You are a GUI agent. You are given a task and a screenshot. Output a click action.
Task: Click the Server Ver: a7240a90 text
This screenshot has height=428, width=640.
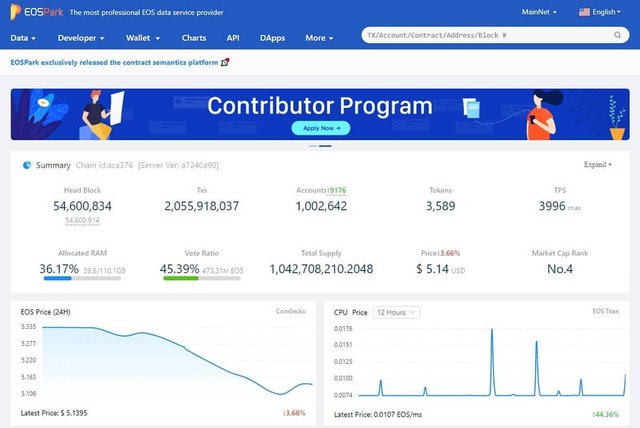click(178, 165)
